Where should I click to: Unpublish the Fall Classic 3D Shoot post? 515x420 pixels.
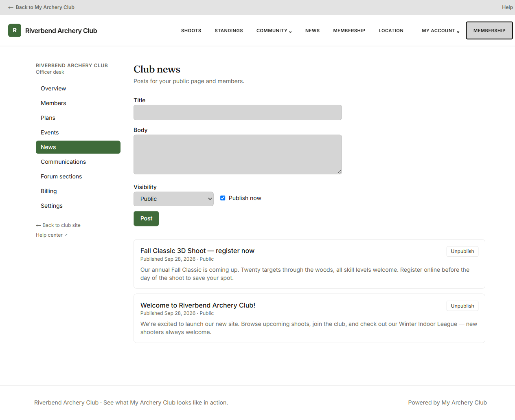tap(462, 251)
